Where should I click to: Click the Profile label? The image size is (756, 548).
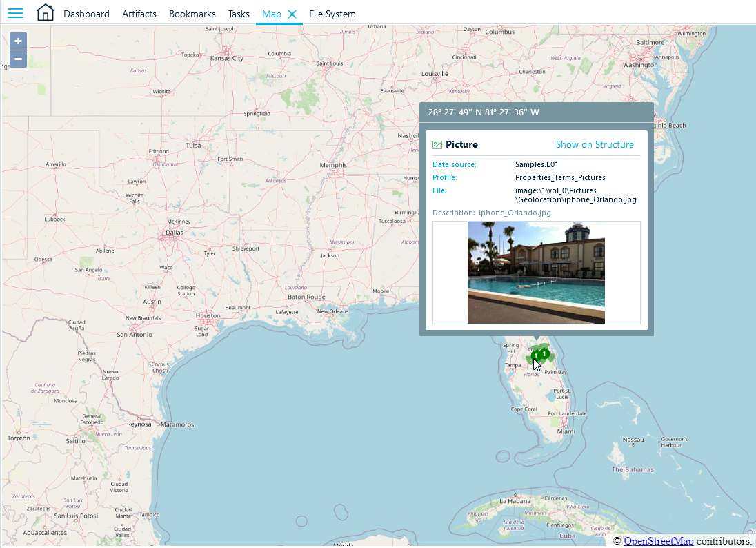click(444, 177)
